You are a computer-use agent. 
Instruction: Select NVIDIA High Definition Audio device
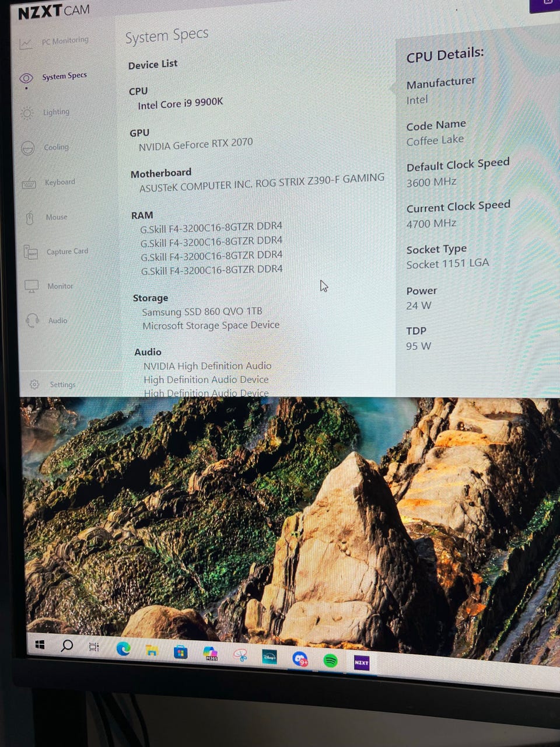click(207, 366)
